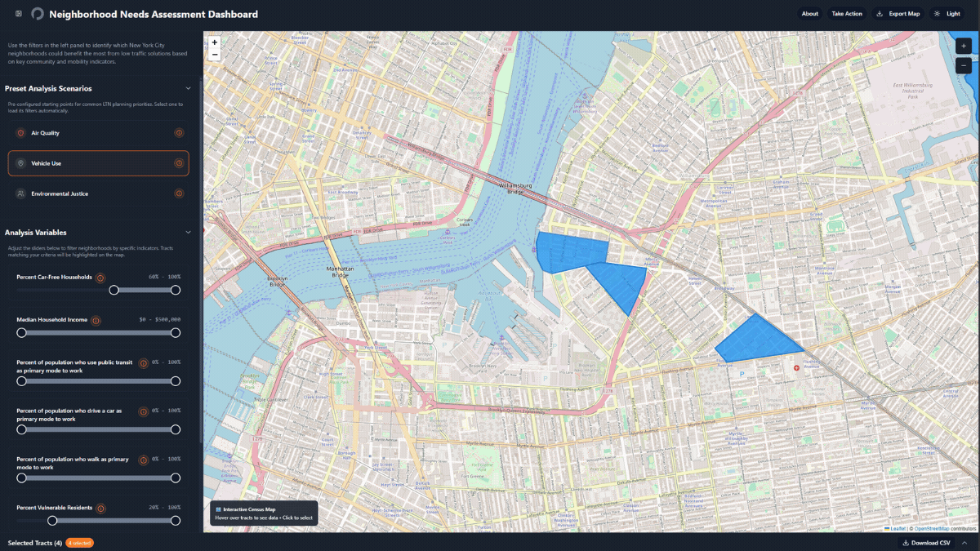The height and width of the screenshot is (551, 980).
Task: Click the Vehicle Use map-pin icon
Action: coord(20,163)
